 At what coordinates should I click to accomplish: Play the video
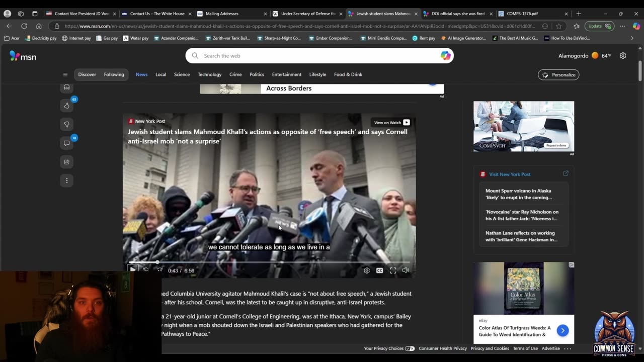pos(132,270)
